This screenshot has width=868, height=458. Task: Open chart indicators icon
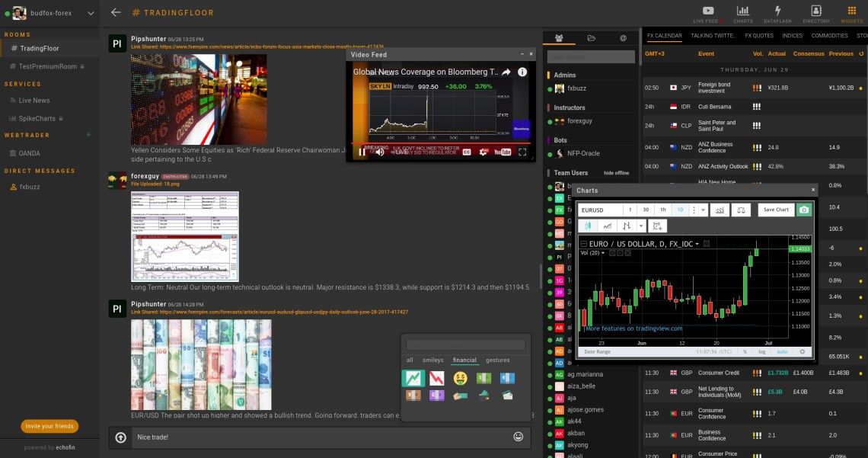click(x=720, y=210)
